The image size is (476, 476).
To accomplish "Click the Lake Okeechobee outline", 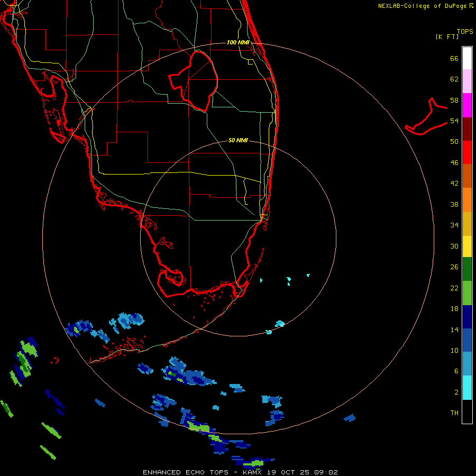I will pos(194,80).
